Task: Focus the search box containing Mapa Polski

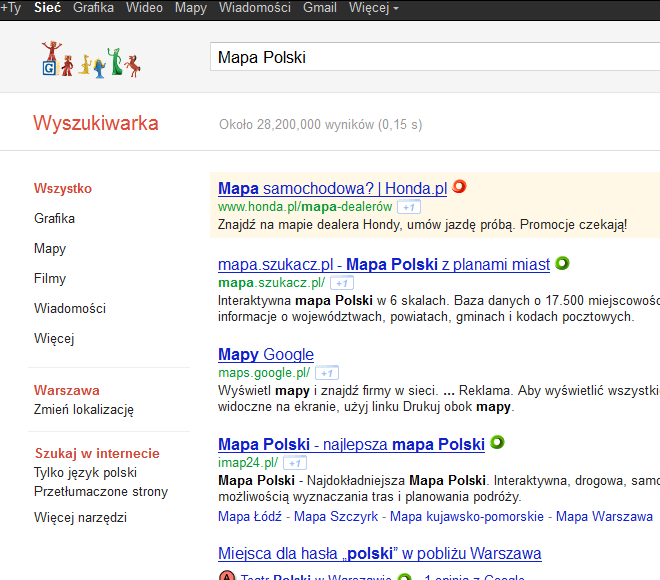Action: (x=435, y=57)
